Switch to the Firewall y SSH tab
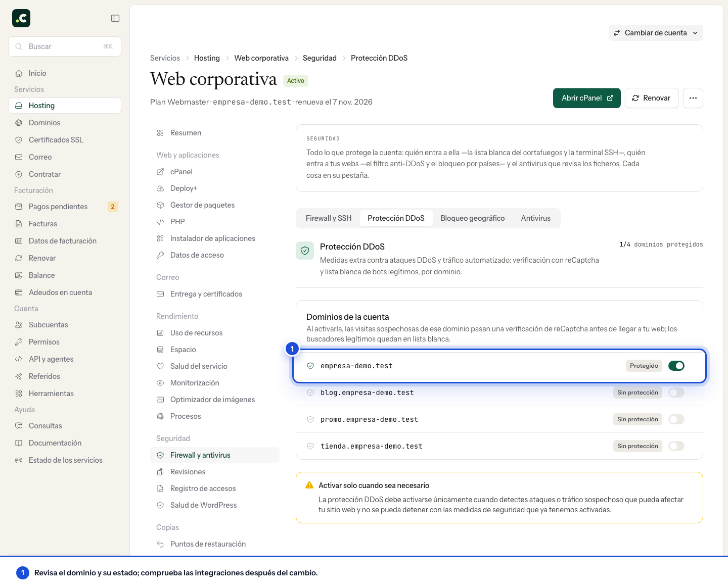The width and height of the screenshot is (728, 588). click(x=329, y=218)
